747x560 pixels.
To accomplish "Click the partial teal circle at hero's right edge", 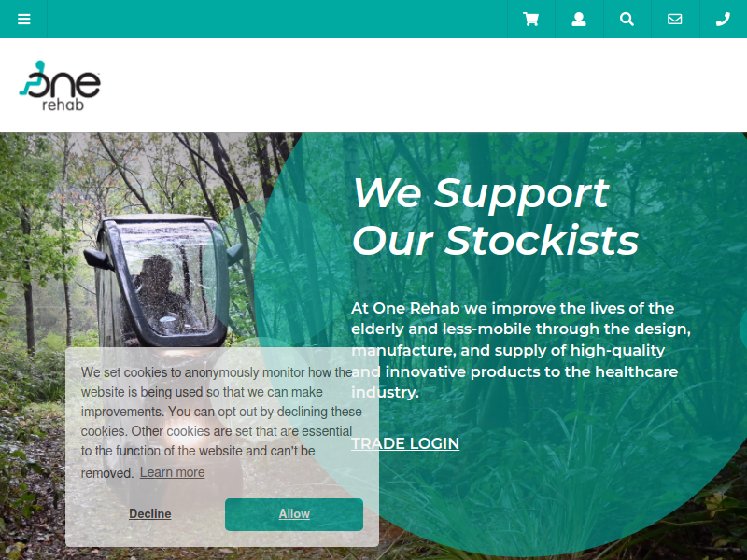I will tap(743, 329).
